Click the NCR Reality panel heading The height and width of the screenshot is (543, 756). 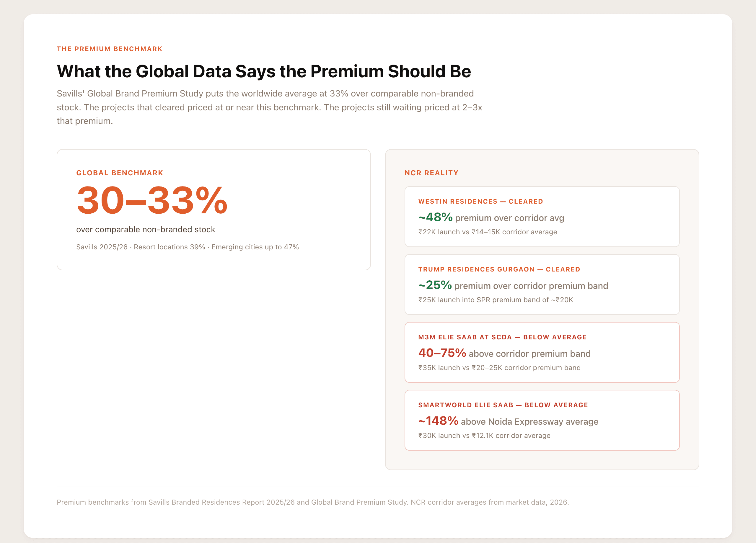(x=431, y=173)
